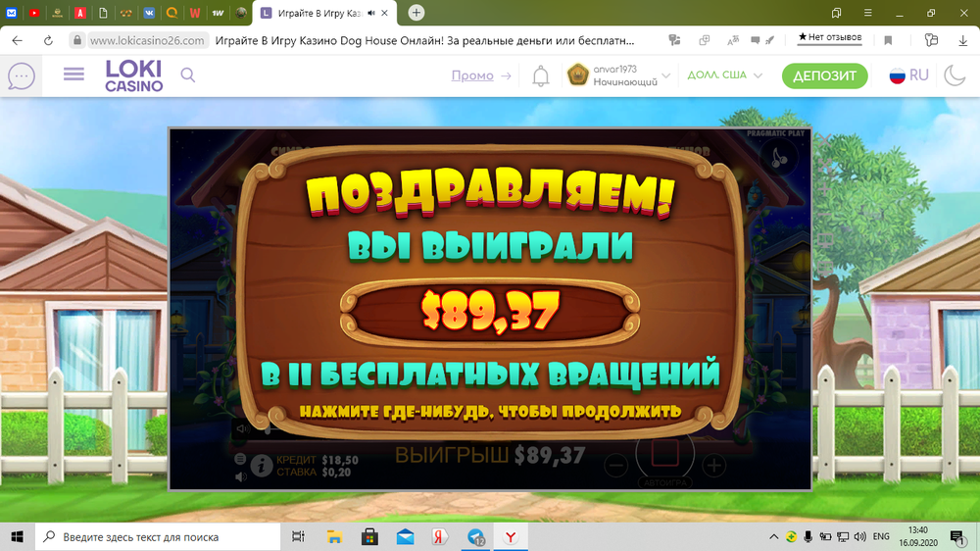Open the red letter A pinned tab
The width and height of the screenshot is (980, 551).
click(x=80, y=13)
